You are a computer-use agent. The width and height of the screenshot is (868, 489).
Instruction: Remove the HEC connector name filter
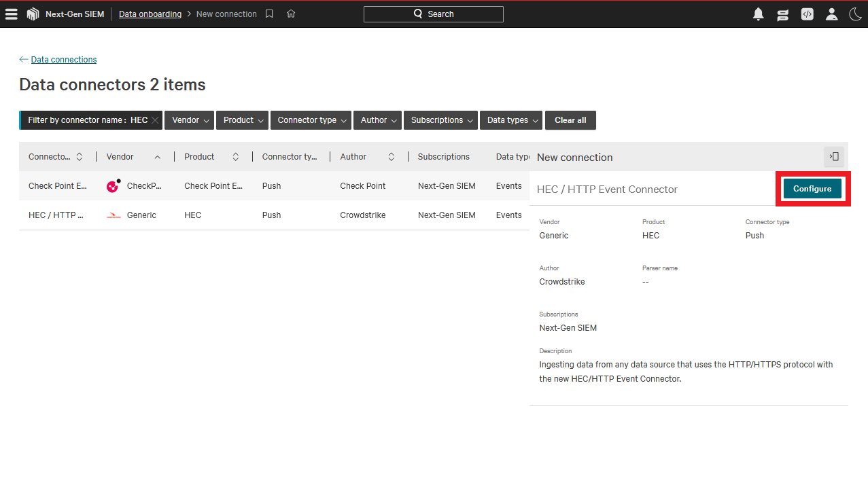[155, 120]
